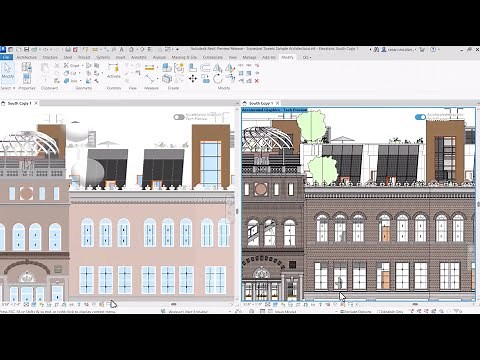Switch to the Structure ribbon tab
Image resolution: width=480 pixels, height=360 pixels.
tap(50, 57)
